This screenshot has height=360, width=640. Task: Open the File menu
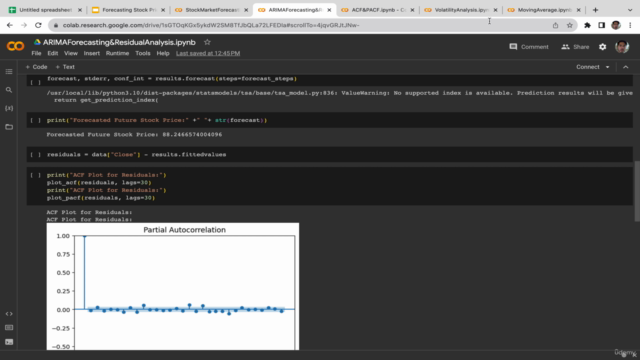click(36, 53)
